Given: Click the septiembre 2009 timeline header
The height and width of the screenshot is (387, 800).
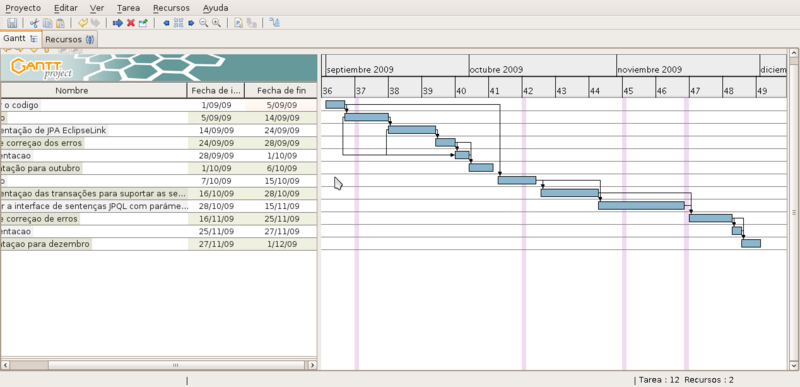Looking at the screenshot, I should (397, 69).
